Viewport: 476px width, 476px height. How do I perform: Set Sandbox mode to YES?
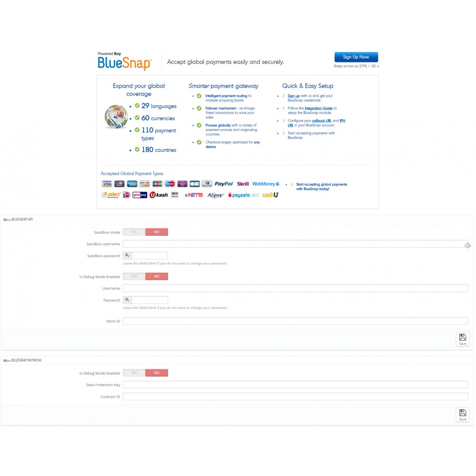click(x=134, y=232)
